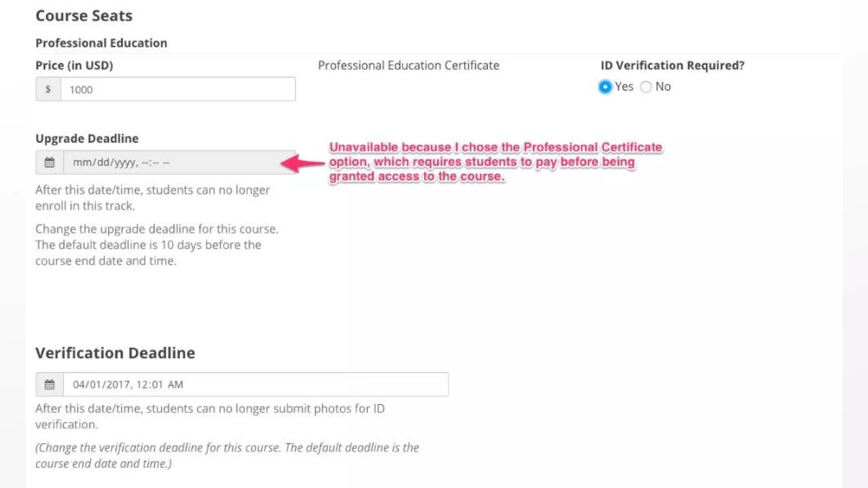Click the dollar sign price prefix

coord(48,89)
